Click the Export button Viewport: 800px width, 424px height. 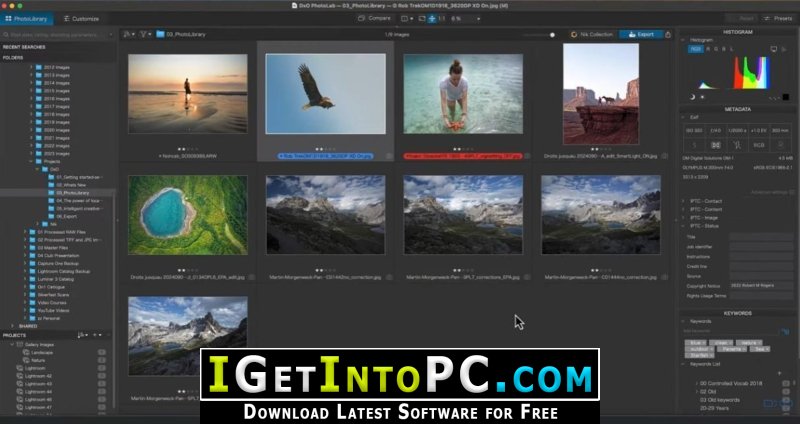coord(641,34)
